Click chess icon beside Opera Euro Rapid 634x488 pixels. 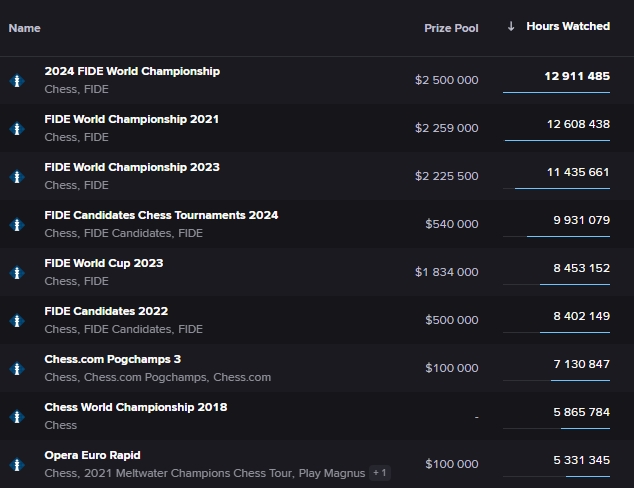[x=17, y=465]
